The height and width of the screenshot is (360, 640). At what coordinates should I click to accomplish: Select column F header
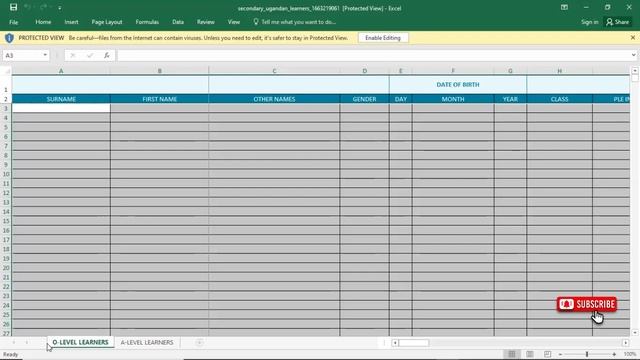[x=453, y=71]
